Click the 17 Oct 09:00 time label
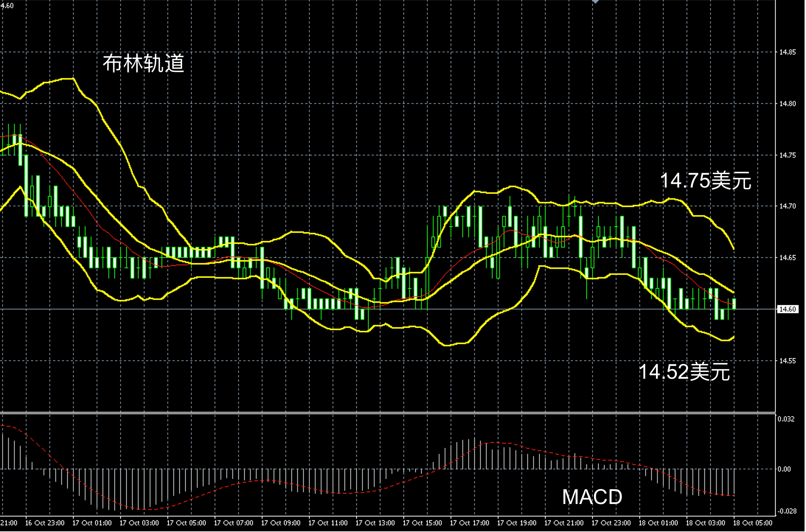This screenshot has height=532, width=806. (281, 523)
